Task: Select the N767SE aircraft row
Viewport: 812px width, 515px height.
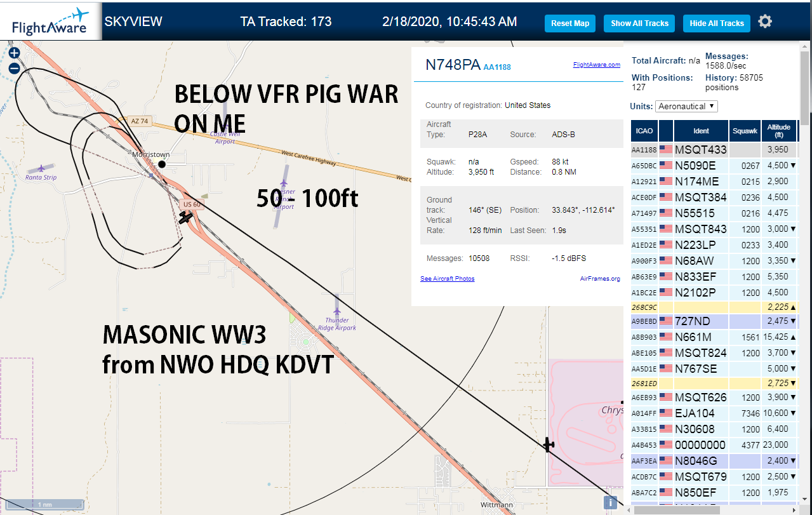Action: [x=714, y=369]
